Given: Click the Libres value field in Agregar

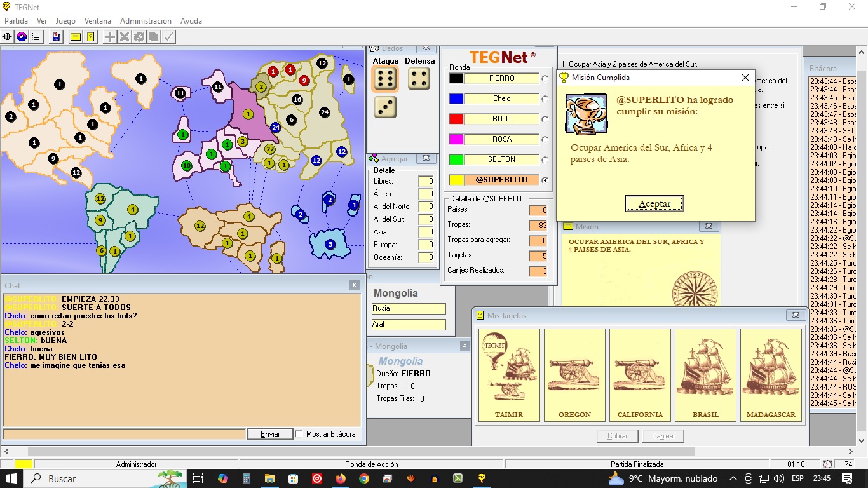Looking at the screenshot, I should [x=426, y=181].
